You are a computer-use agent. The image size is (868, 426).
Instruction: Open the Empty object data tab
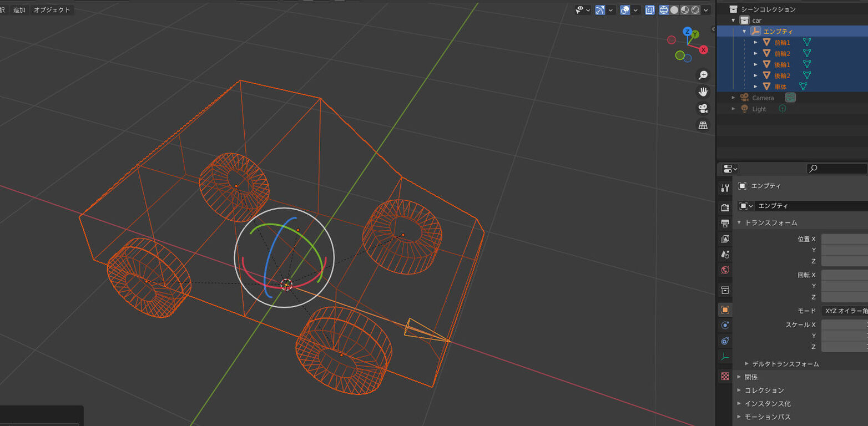725,357
